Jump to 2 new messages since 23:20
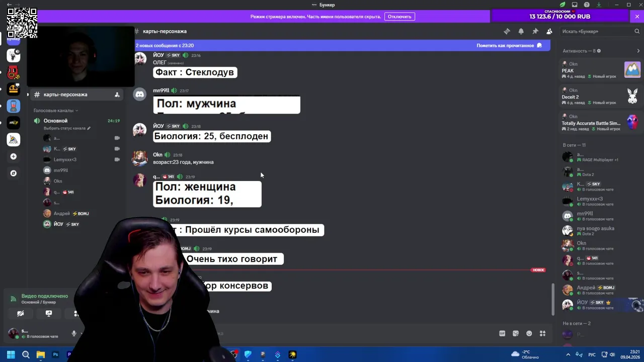The height and width of the screenshot is (362, 644). point(165,45)
